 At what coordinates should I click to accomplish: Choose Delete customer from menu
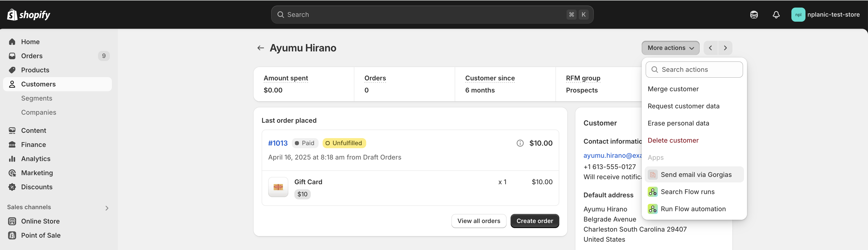click(673, 140)
